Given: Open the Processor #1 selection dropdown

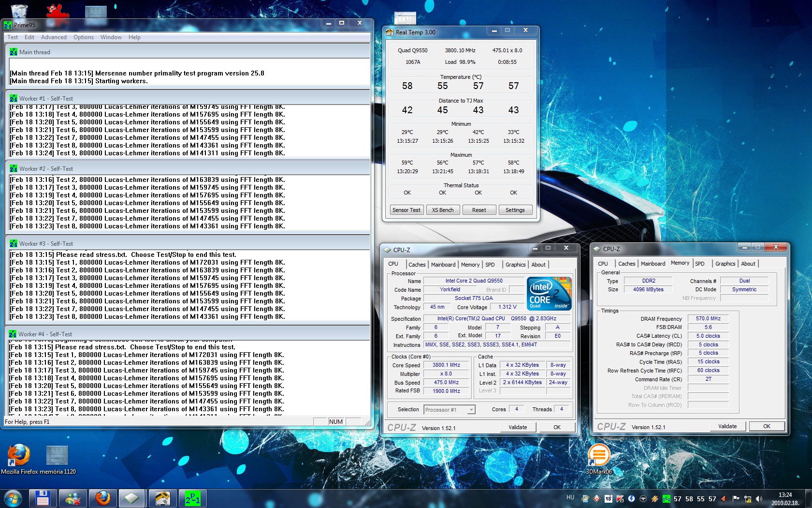Looking at the screenshot, I should coord(449,410).
